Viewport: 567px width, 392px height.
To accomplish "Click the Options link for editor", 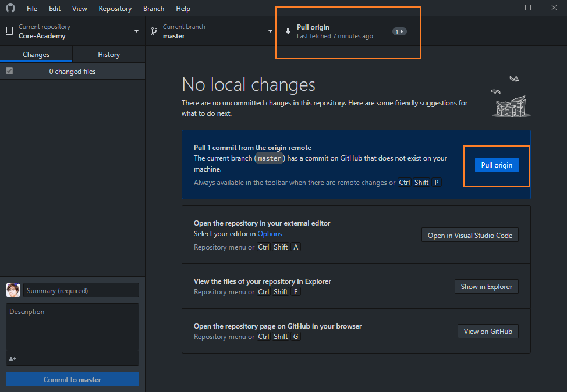I will coord(270,234).
